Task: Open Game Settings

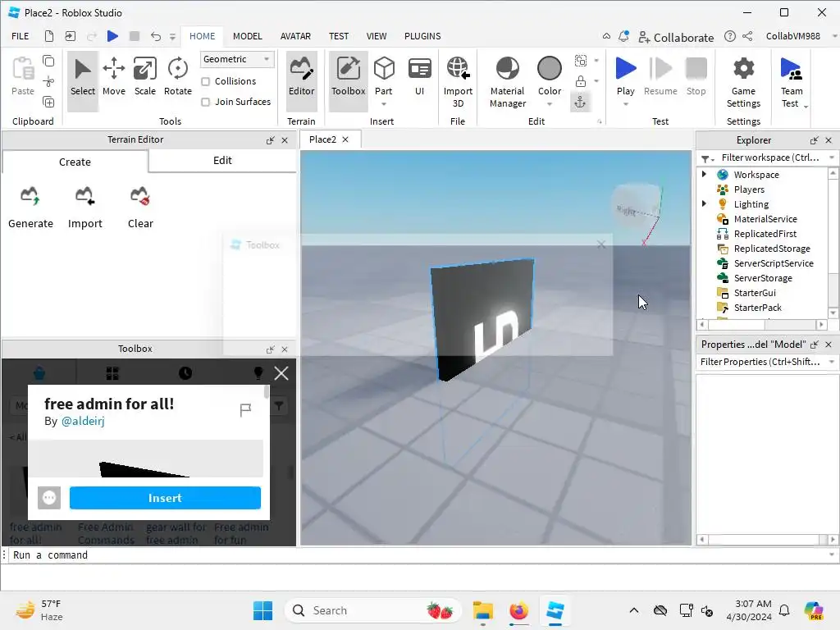Action: pyautogui.click(x=743, y=81)
